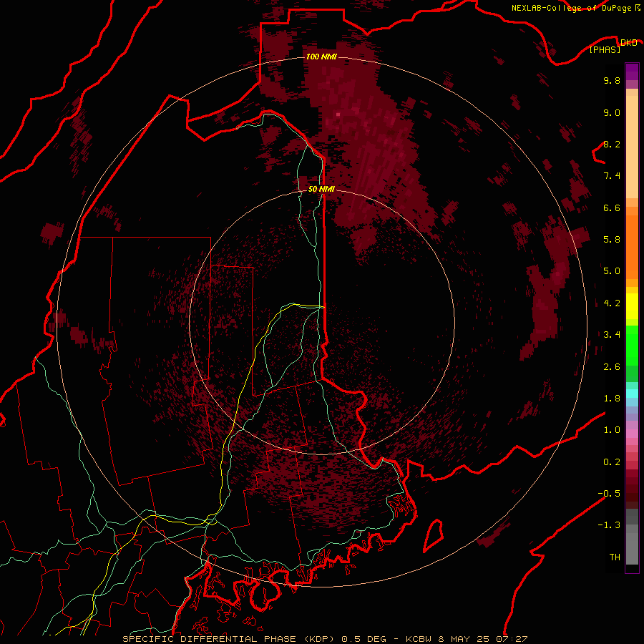Click the 2.6 value on the color scale
The image size is (644, 644).
point(612,367)
